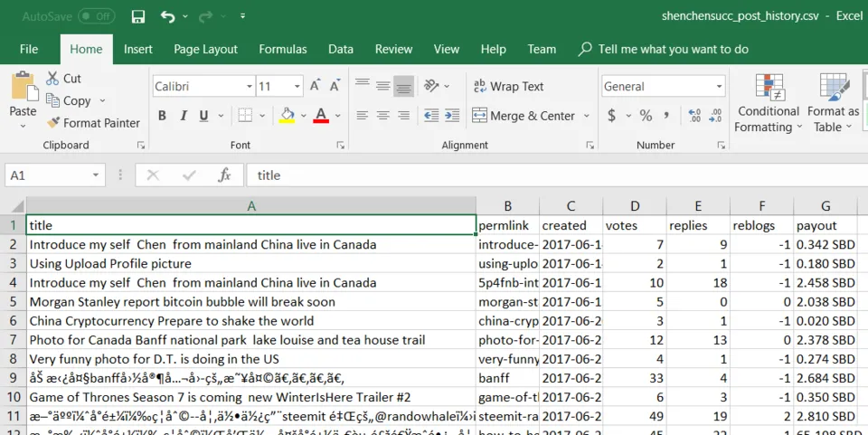The height and width of the screenshot is (435, 868).
Task: Open the Number format dialog launcher
Action: point(722,146)
